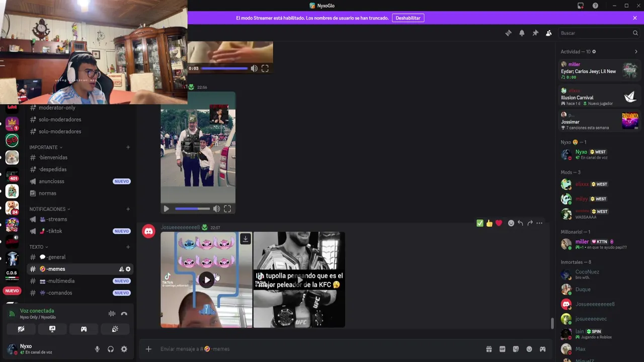Open the normas channel
This screenshot has width=644, height=362.
[80, 194]
